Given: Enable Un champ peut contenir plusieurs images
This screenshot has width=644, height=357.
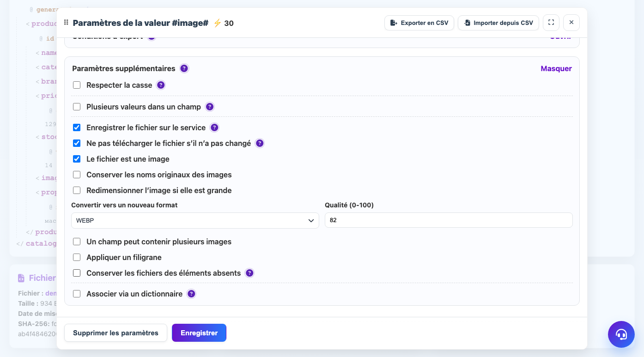Looking at the screenshot, I should click(77, 242).
